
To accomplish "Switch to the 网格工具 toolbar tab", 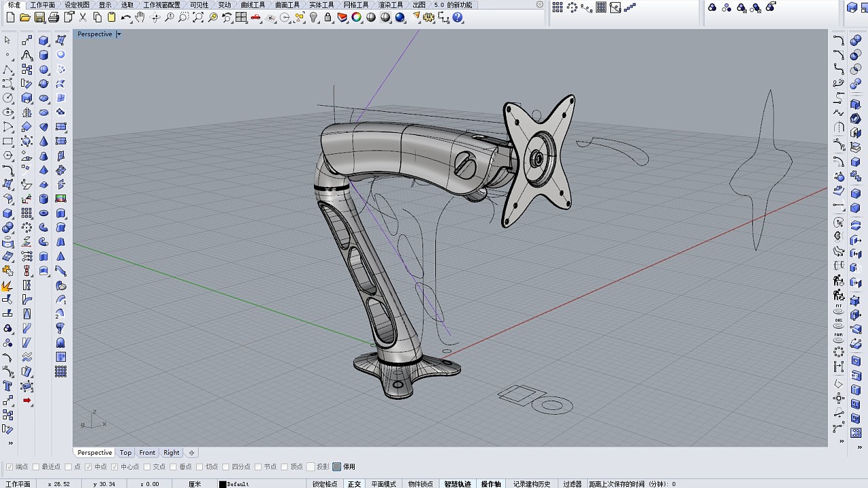I will pyautogui.click(x=356, y=5).
